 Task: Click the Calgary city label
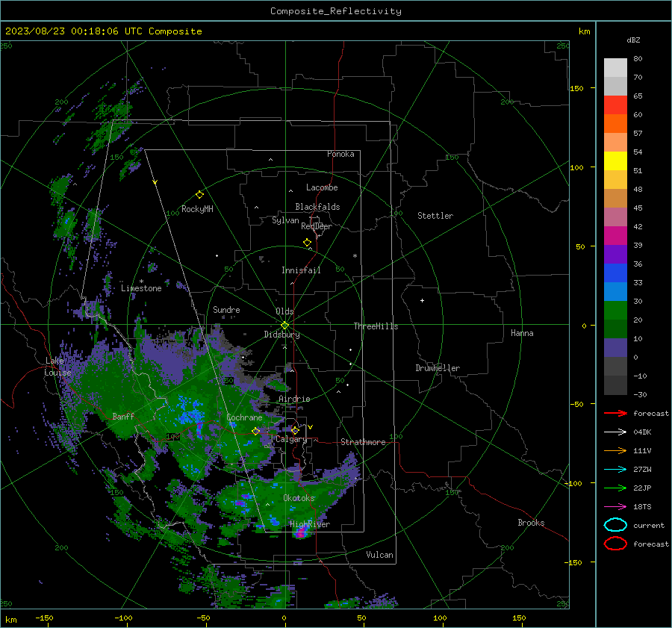291,439
